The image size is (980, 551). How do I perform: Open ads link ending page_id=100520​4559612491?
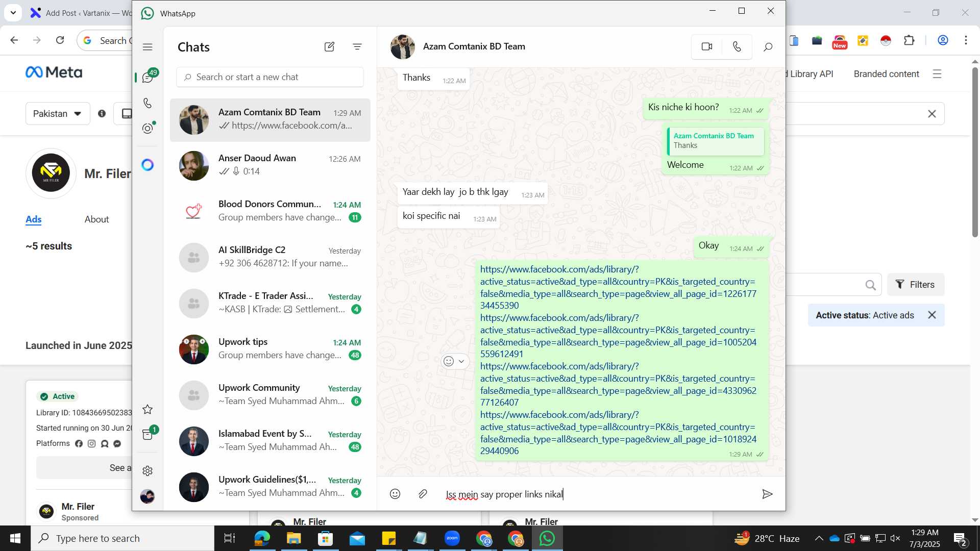618,336
